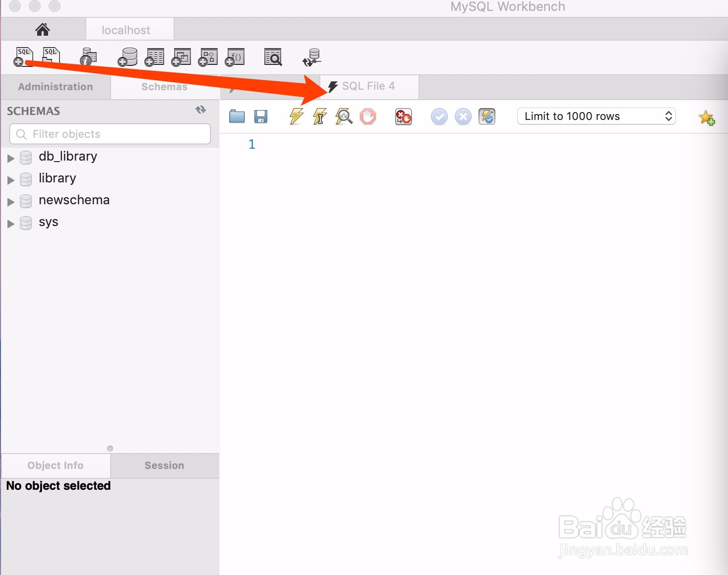The width and height of the screenshot is (728, 575).
Task: Switch to the Administration tab
Action: coord(56,87)
